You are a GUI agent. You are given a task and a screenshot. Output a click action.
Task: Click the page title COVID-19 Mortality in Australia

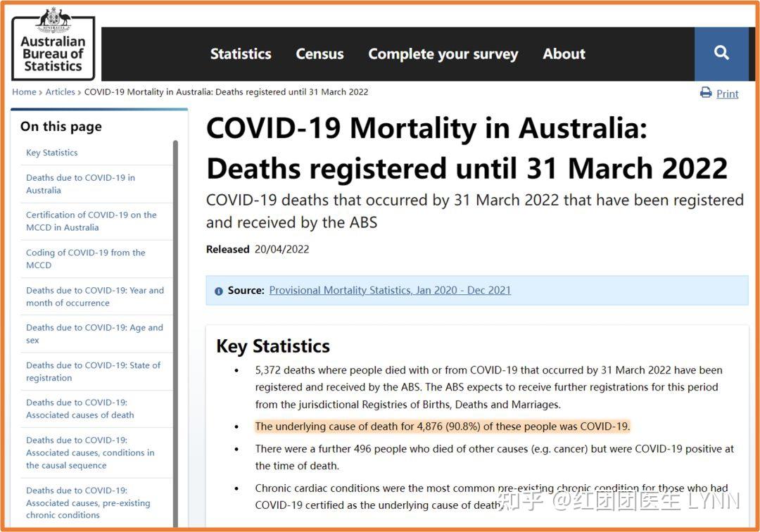[x=467, y=148]
